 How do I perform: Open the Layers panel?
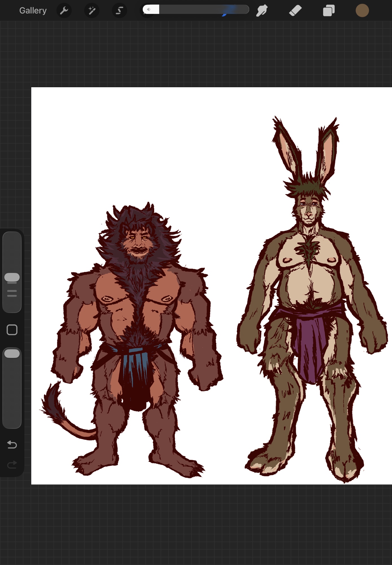tap(329, 11)
